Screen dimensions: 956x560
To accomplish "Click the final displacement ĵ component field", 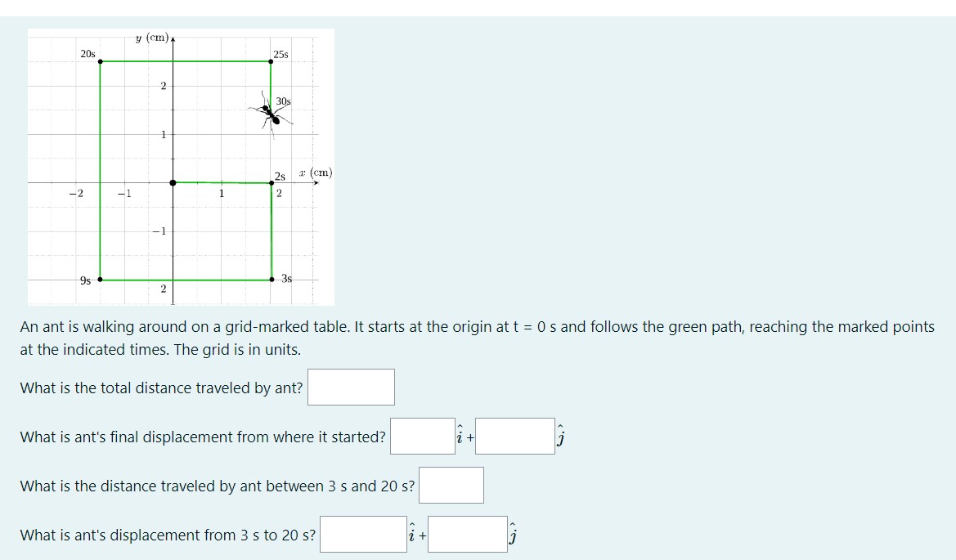I will point(516,437).
